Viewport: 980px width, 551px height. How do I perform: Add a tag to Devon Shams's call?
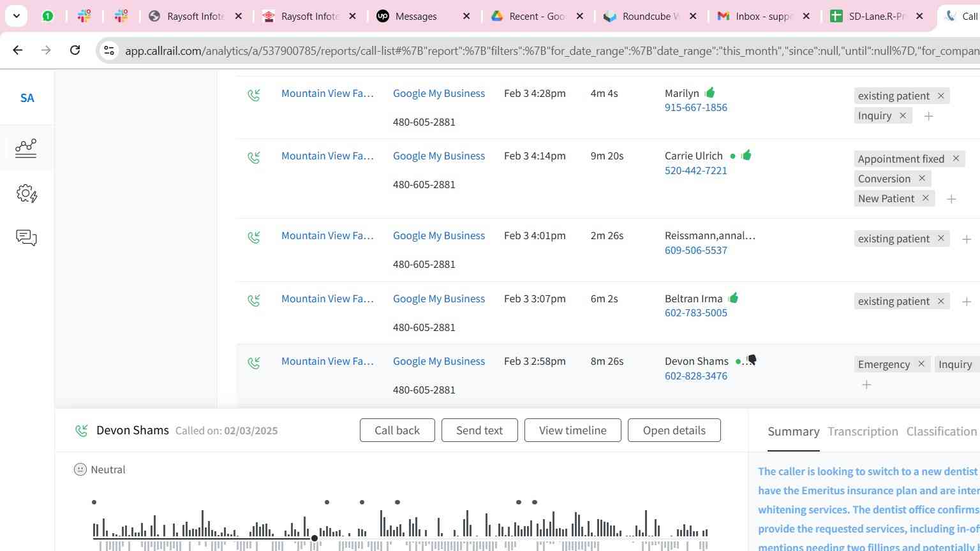pos(866,385)
